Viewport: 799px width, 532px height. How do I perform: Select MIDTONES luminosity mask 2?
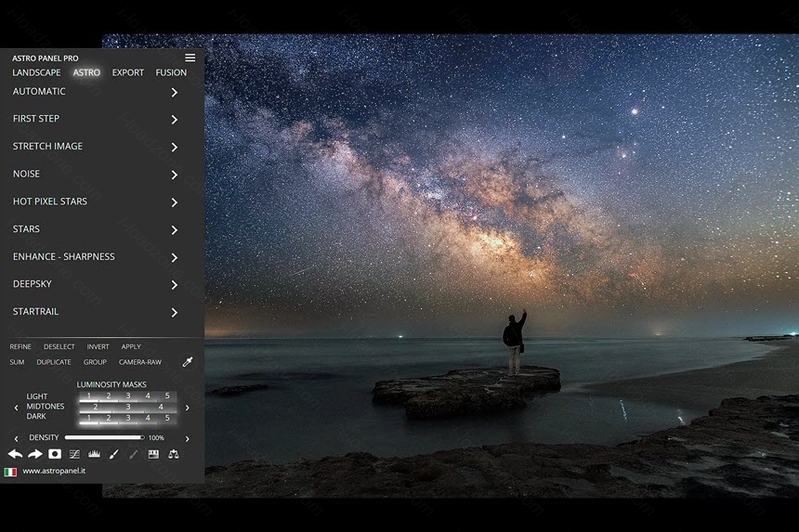(x=96, y=407)
